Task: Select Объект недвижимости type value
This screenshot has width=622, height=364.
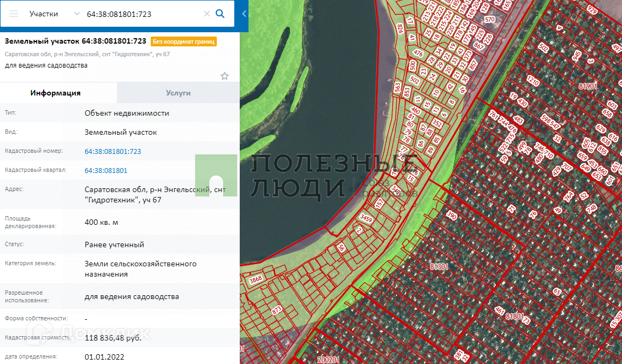Action: click(127, 113)
